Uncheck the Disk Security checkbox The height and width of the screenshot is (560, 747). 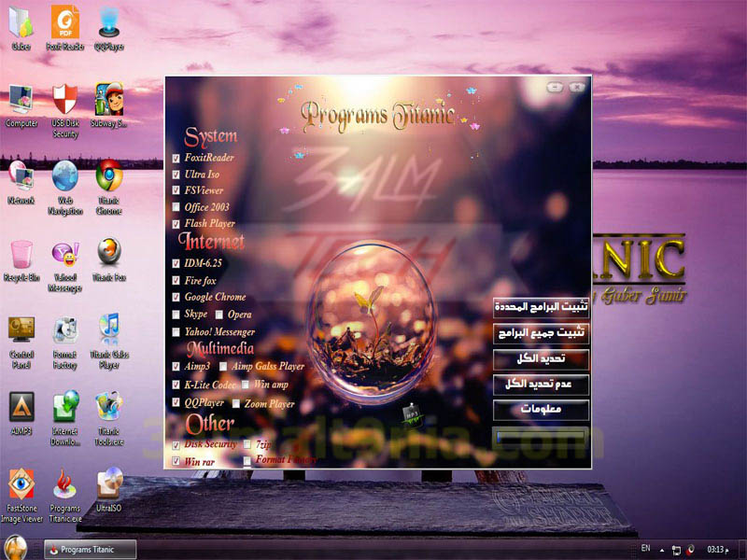click(x=176, y=445)
